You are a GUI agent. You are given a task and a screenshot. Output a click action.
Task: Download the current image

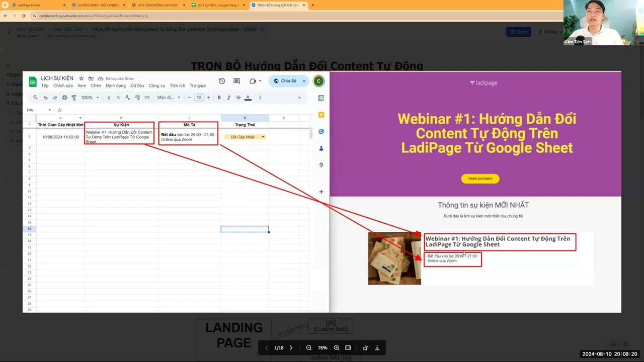pos(377,348)
